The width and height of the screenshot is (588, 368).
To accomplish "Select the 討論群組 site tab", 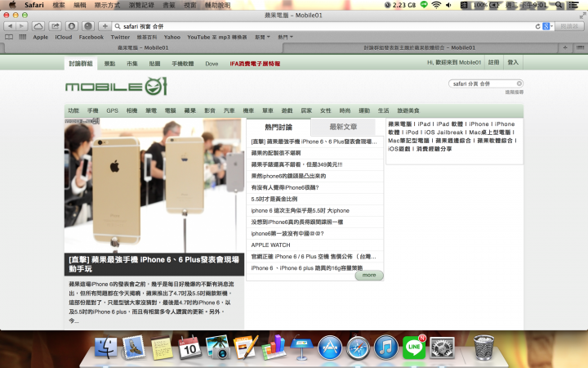I will tap(81, 64).
